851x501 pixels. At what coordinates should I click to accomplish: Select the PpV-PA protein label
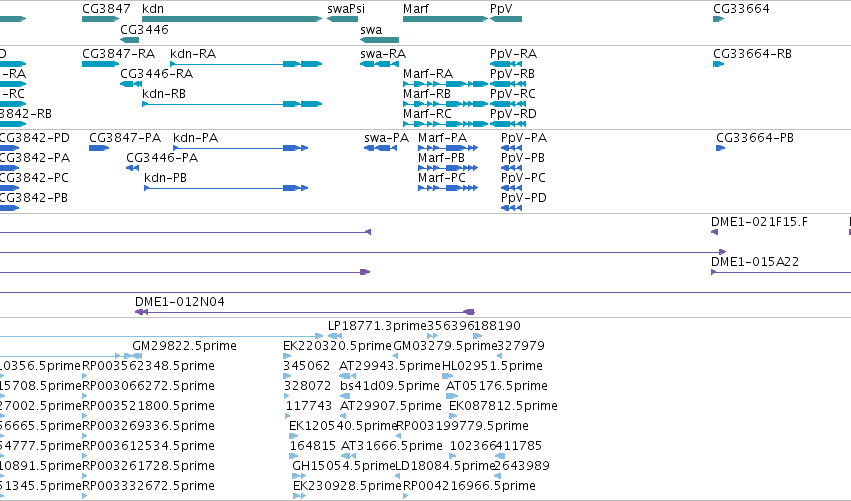[x=524, y=138]
